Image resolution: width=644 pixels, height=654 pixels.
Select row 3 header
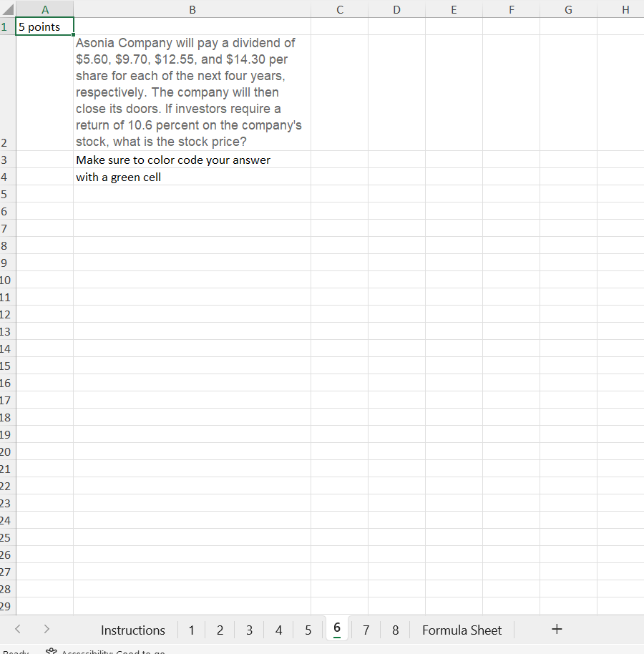coord(7,160)
